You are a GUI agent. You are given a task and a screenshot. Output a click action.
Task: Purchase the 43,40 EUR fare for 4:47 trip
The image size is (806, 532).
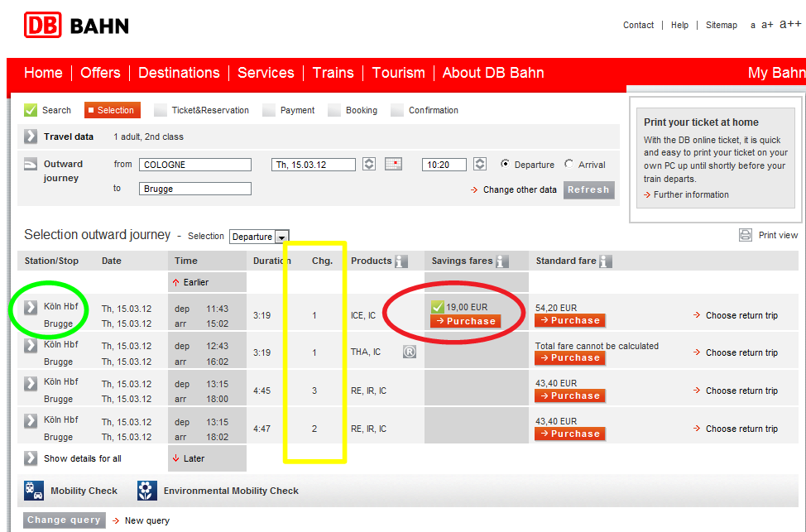tap(570, 434)
